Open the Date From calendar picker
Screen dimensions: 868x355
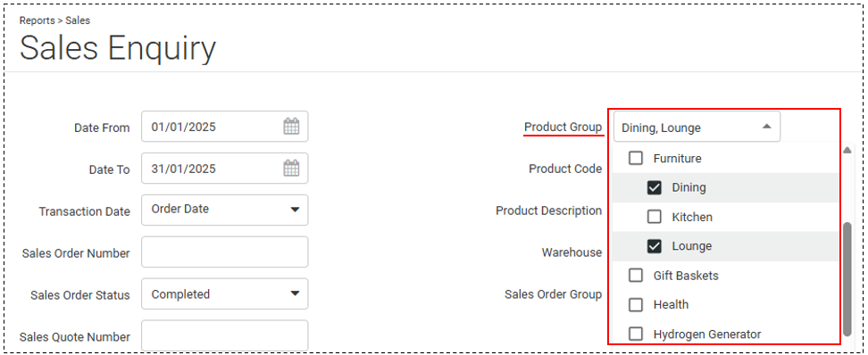pyautogui.click(x=291, y=127)
